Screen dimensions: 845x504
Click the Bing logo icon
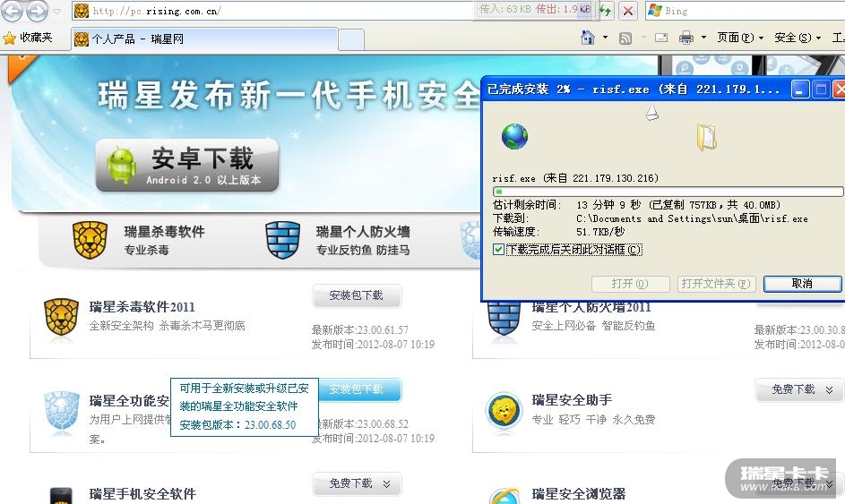point(655,11)
